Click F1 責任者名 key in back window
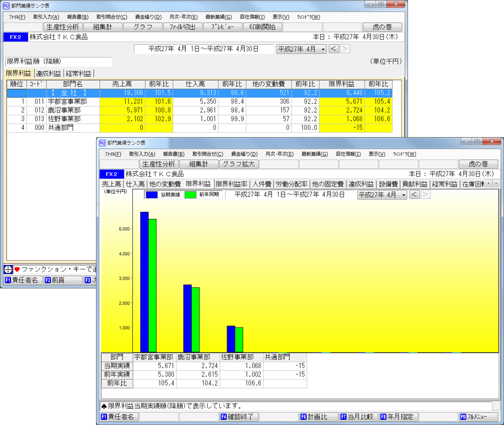The image size is (504, 425). point(22,280)
